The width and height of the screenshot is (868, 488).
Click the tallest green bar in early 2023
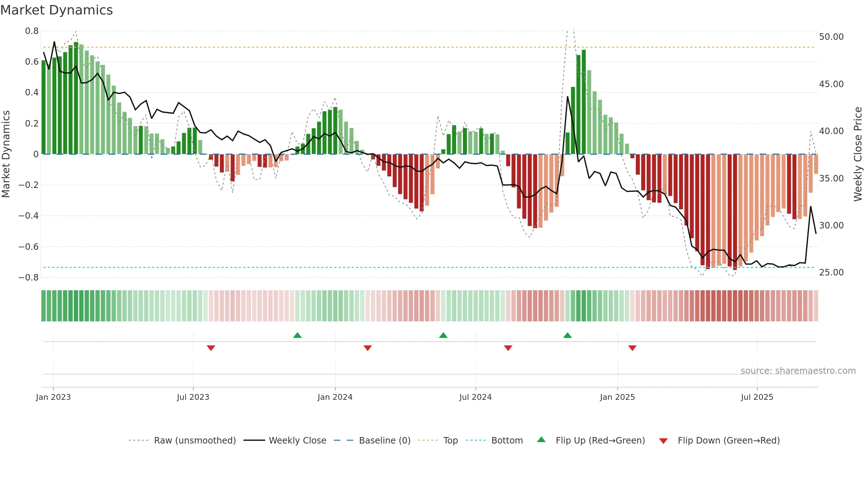click(76, 98)
